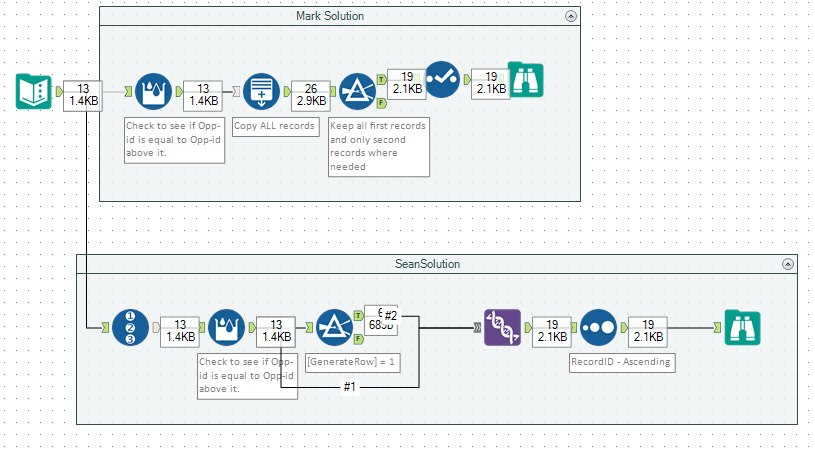The height and width of the screenshot is (456, 815).
Task: Click the Text Input output anchor
Action: (x=59, y=92)
